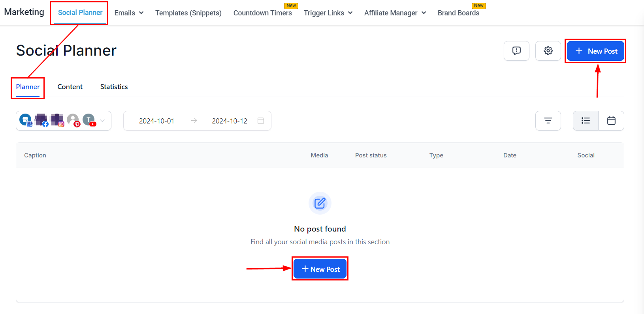Open the settings gear in Social Planner

[x=548, y=51]
